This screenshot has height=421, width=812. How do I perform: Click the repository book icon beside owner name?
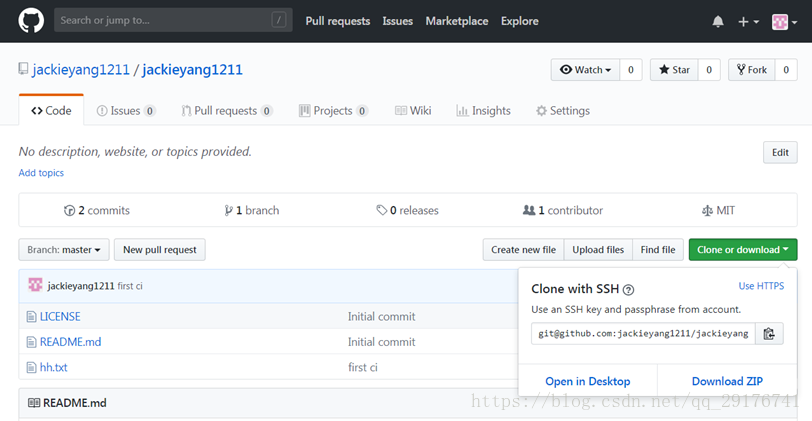(23, 69)
